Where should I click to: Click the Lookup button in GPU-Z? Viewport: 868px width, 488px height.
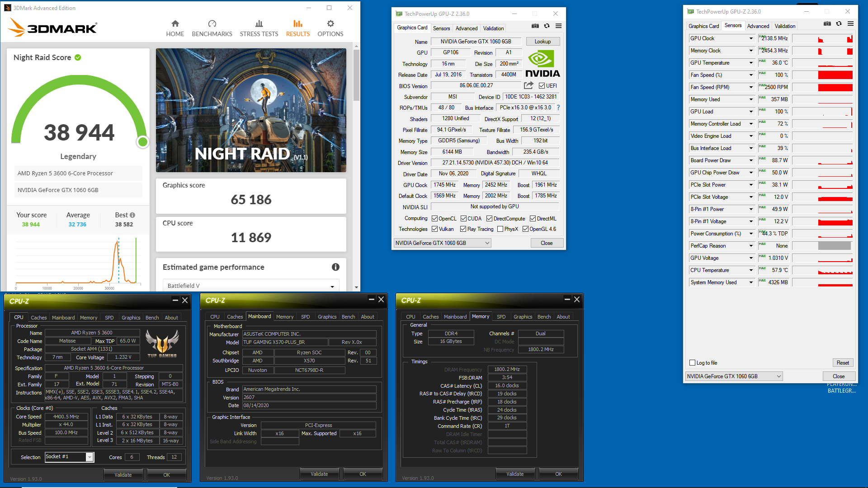coord(542,42)
